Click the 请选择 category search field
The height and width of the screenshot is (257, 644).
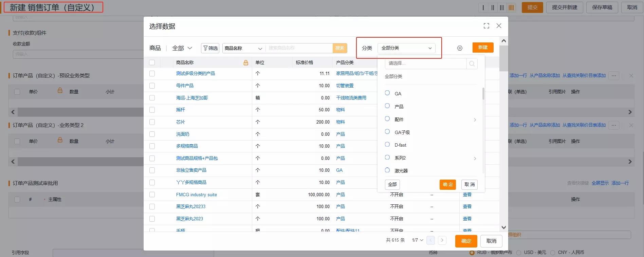point(426,63)
